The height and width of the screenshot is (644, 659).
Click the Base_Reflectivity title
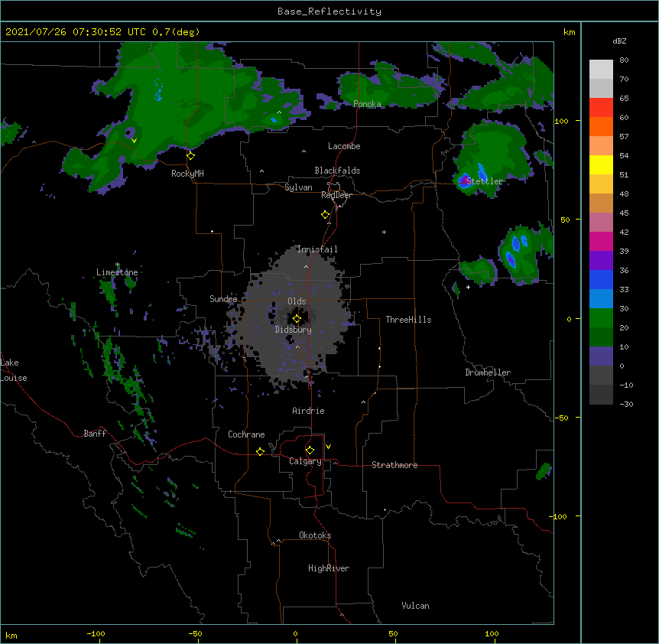329,11
